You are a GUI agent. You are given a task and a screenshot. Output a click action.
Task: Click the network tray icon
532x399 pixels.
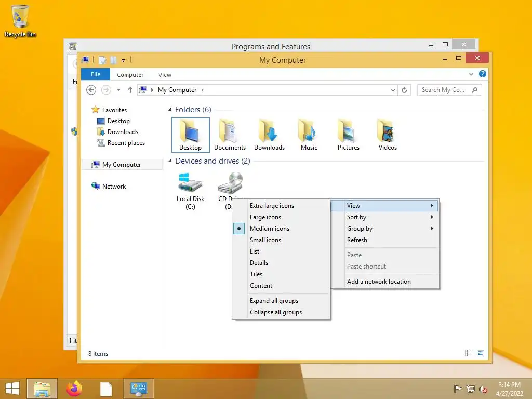coord(471,389)
